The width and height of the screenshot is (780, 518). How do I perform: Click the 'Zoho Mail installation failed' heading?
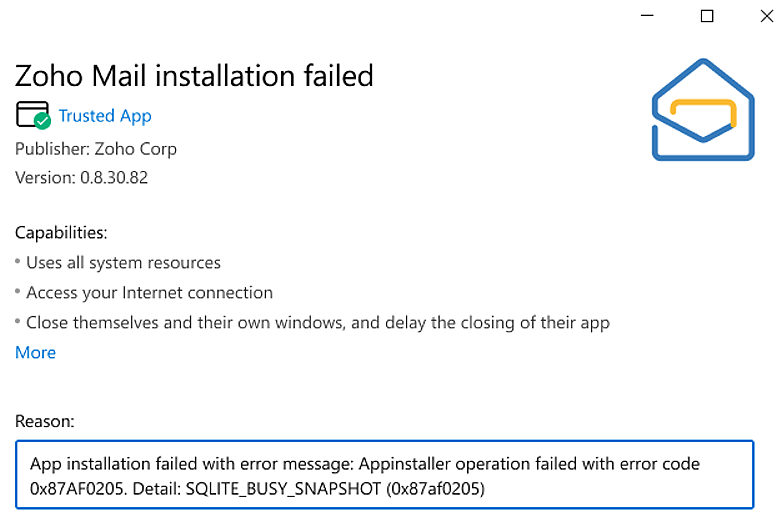194,75
